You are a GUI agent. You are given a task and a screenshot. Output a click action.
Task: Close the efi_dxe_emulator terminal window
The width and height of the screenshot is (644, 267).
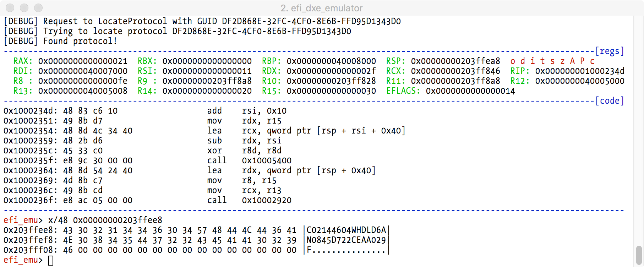[x=10, y=8]
